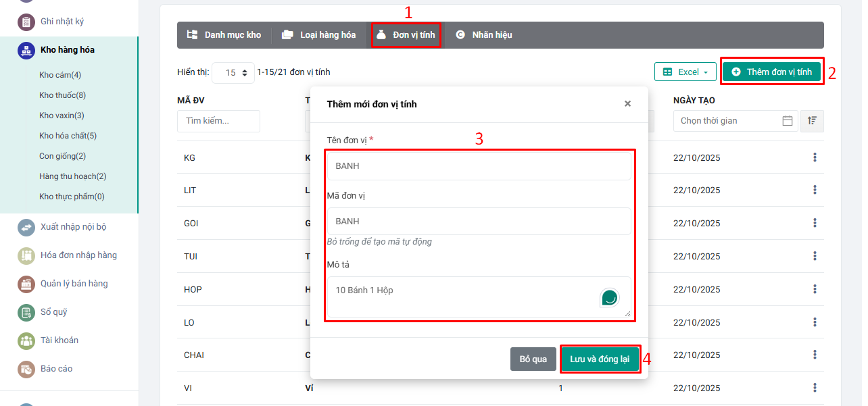
Task: Select the Loại hàng hóa tab
Action: (319, 35)
